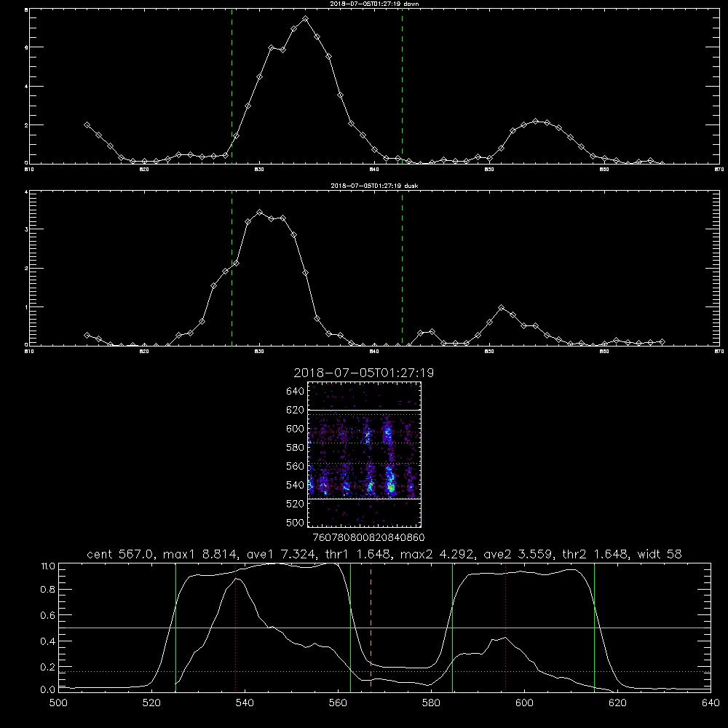Click heatmap y-axis label 620
728x728 pixels.
(x=296, y=410)
